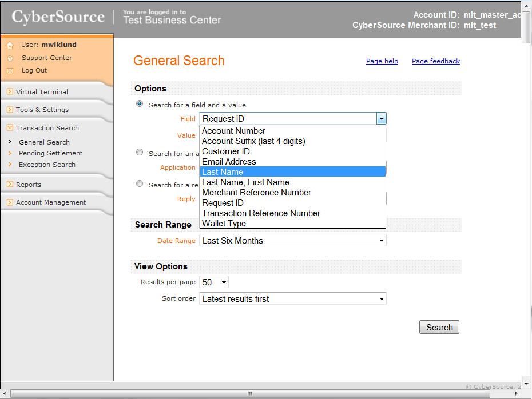Select the search by reply radio button
This screenshot has width=532, height=399.
tap(140, 184)
